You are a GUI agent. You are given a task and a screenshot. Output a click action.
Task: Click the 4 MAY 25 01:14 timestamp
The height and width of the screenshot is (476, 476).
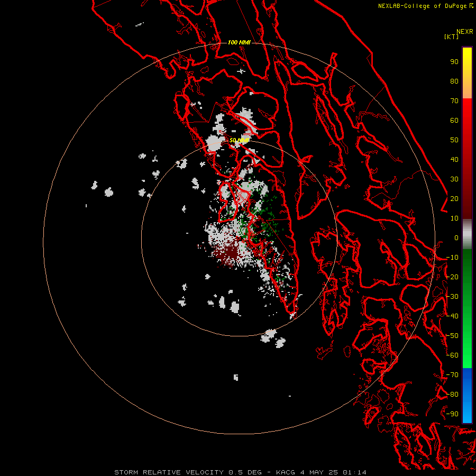tap(333, 472)
